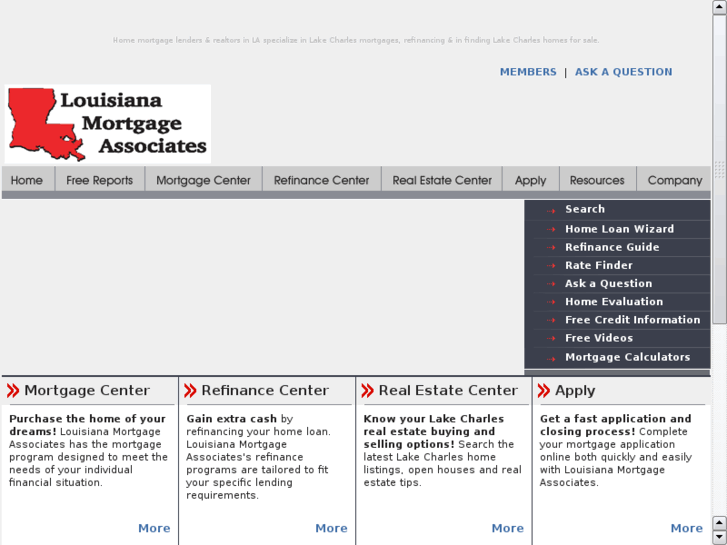Open the Refinance Center menu item
Viewport: 727px width, 545px height.
pyautogui.click(x=321, y=180)
